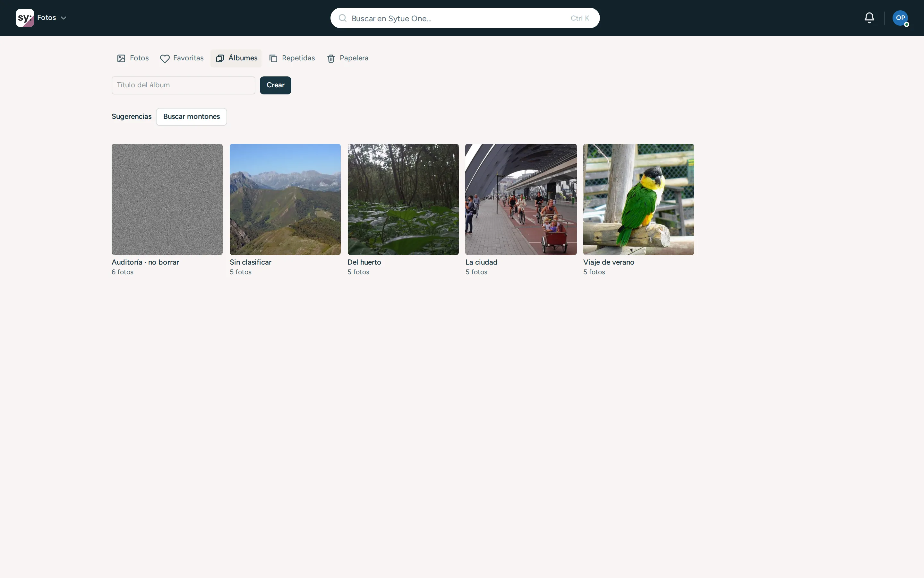The width and height of the screenshot is (924, 578).
Task: Click the Título del álbum input field
Action: [x=183, y=85]
